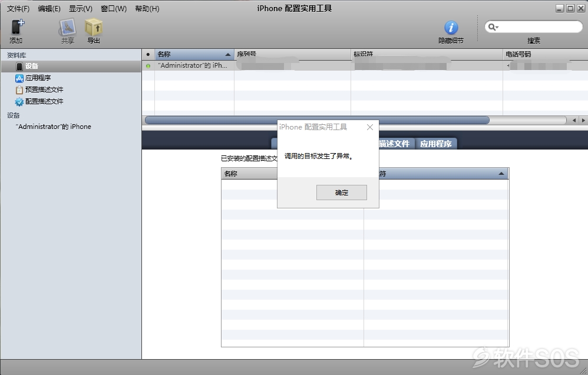588x375 pixels.
Task: Open the 编辑(E) menu
Action: tap(49, 9)
